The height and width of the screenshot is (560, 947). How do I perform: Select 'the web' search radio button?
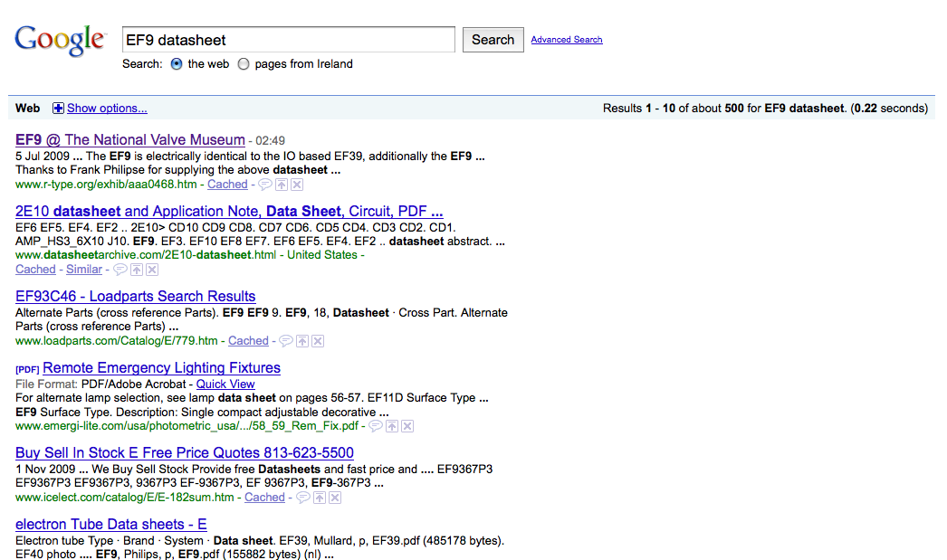pyautogui.click(x=177, y=64)
